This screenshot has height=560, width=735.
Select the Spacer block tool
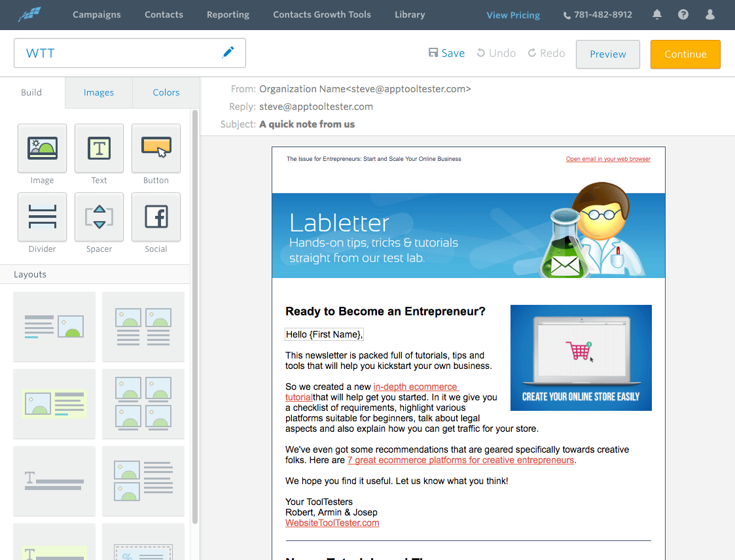(99, 217)
